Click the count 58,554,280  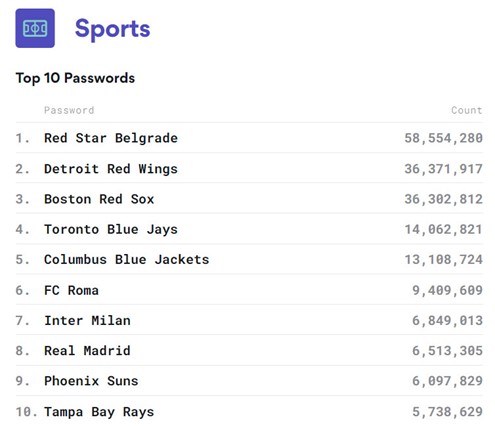pos(444,138)
